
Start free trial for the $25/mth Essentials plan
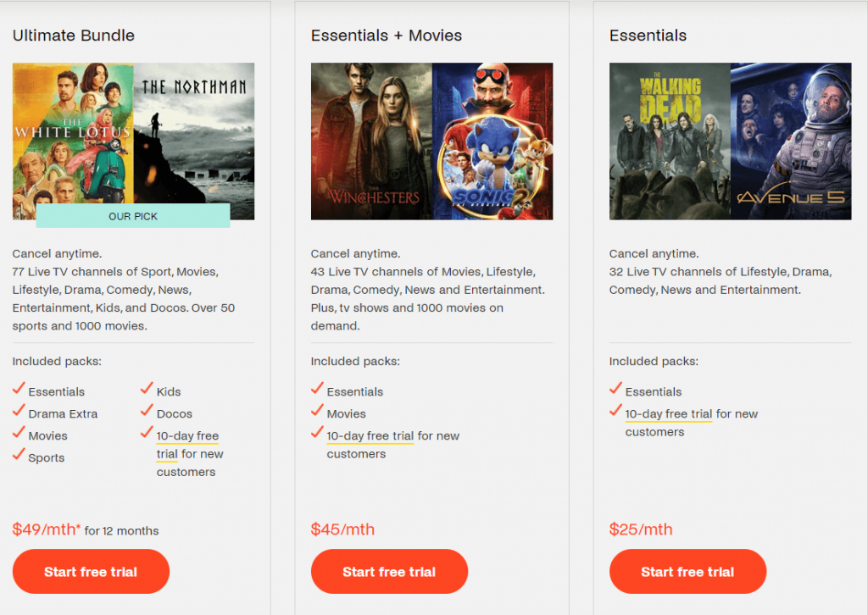(687, 571)
